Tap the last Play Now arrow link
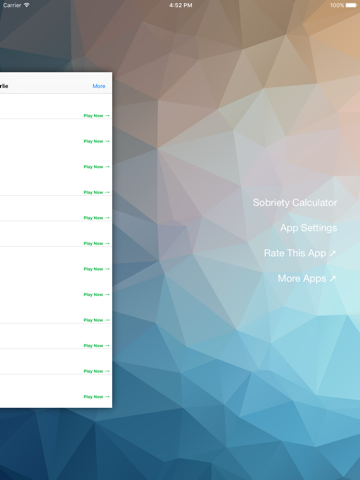 tap(96, 397)
